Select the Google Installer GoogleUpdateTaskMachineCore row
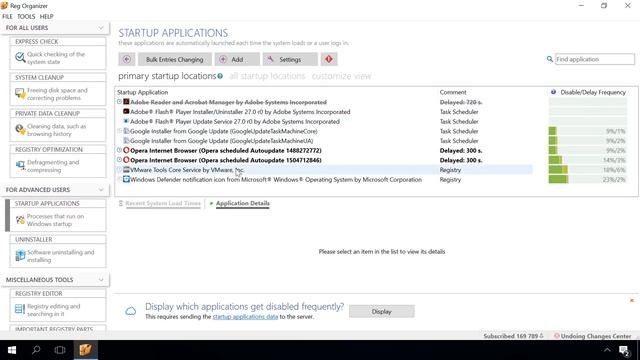 324,131
